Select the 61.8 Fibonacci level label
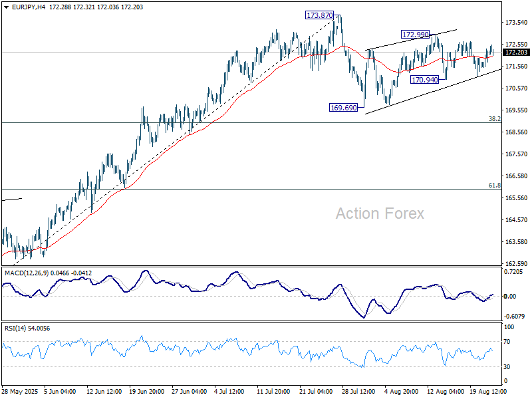This screenshot has height=399, width=532. tap(494, 185)
